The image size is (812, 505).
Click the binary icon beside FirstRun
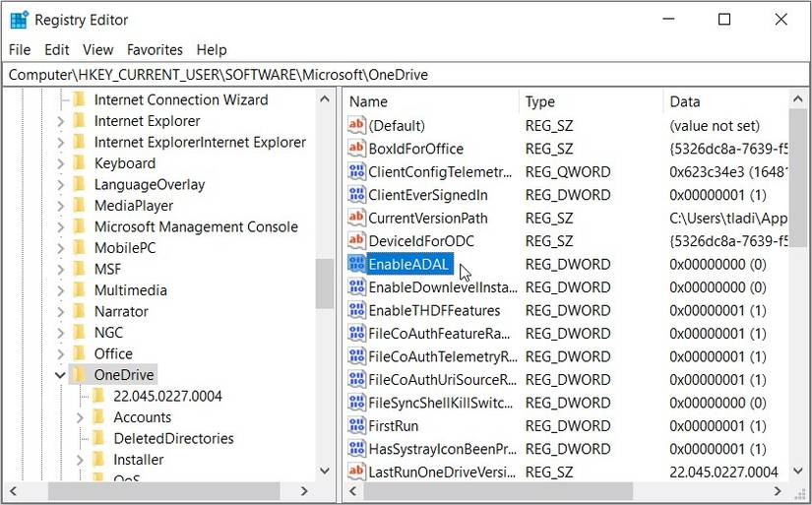pos(356,425)
